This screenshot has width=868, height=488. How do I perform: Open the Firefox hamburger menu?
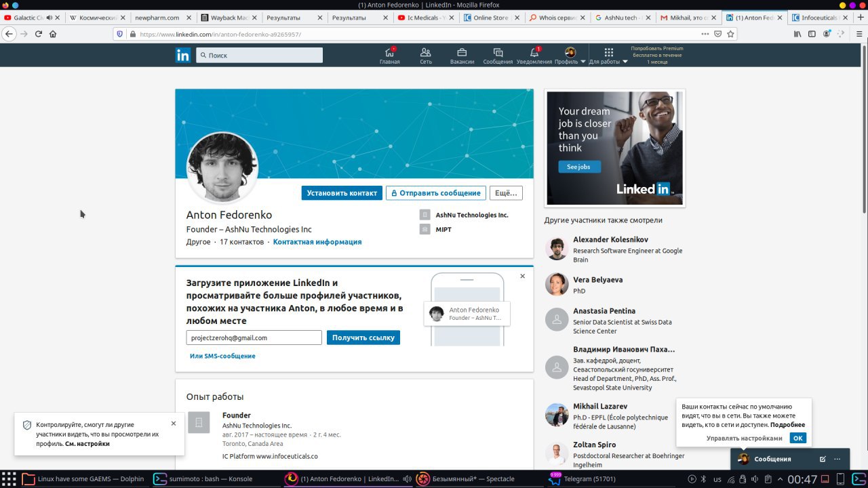tap(859, 34)
